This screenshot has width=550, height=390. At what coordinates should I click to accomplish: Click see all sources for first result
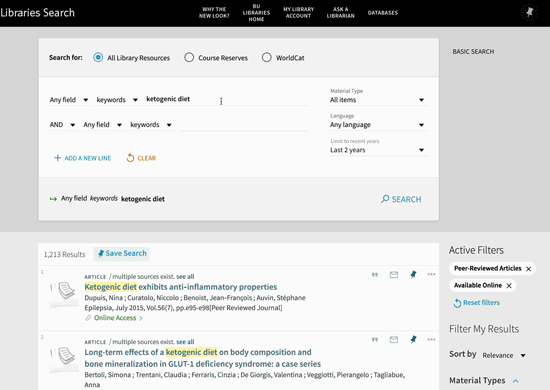tap(185, 277)
